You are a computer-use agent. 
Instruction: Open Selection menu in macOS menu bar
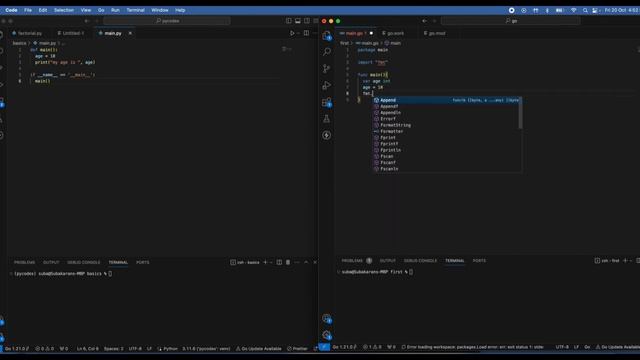pyautogui.click(x=64, y=10)
